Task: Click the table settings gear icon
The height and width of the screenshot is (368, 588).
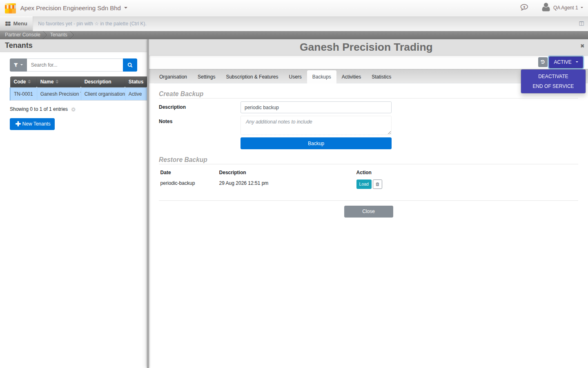Action: click(73, 110)
